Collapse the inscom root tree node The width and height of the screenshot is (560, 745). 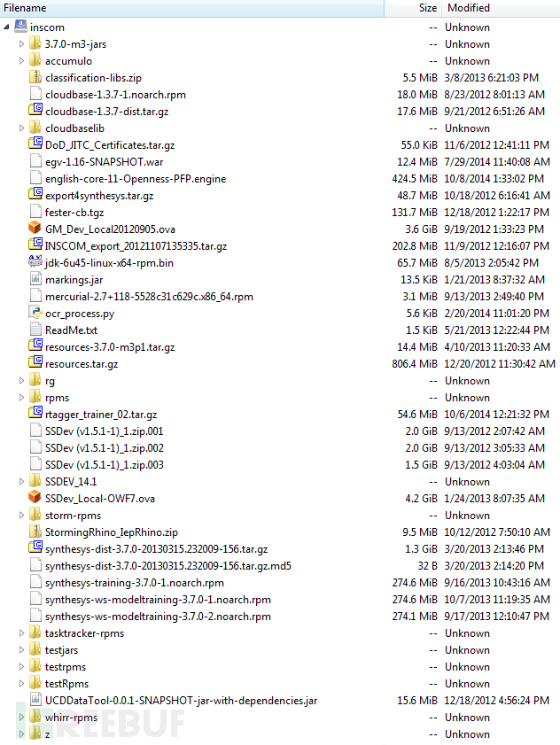(6, 27)
